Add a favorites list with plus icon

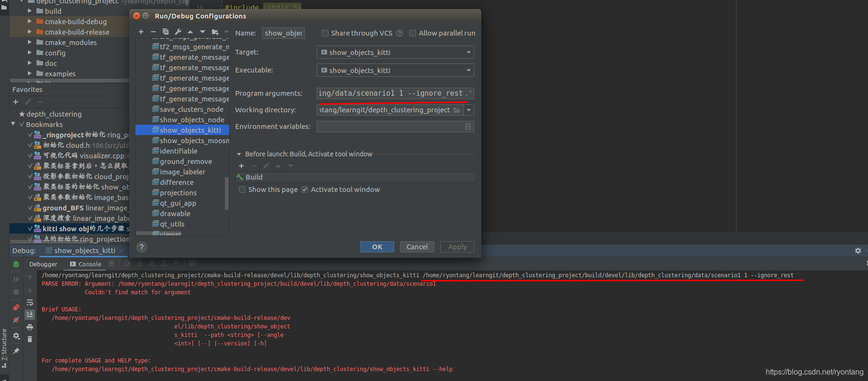[16, 102]
